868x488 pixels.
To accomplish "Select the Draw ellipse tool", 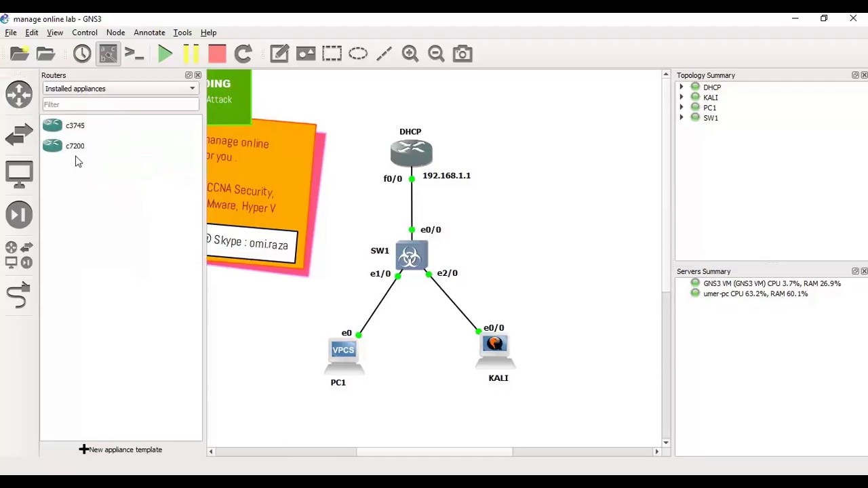I will (x=358, y=54).
